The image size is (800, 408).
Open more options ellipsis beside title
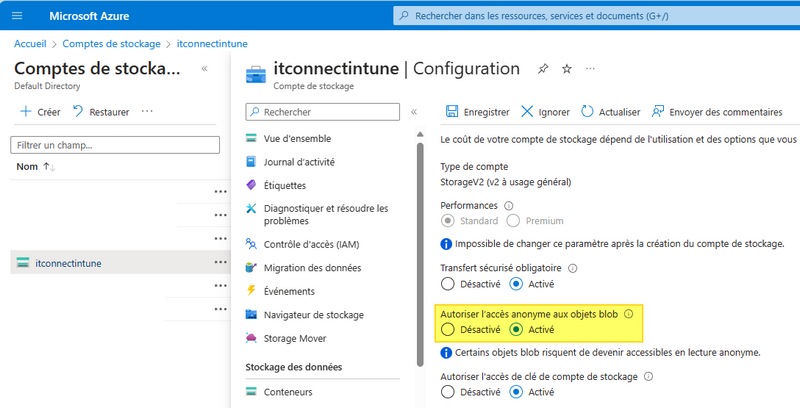click(590, 68)
